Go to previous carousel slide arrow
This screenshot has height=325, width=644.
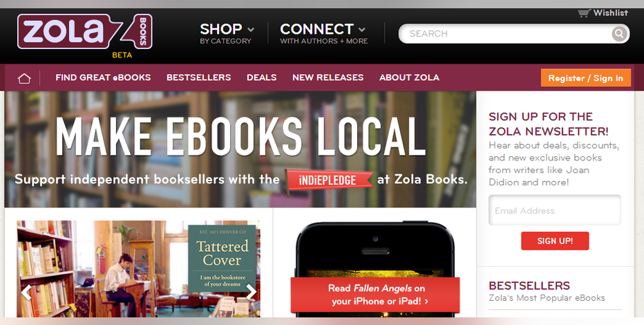(26, 292)
